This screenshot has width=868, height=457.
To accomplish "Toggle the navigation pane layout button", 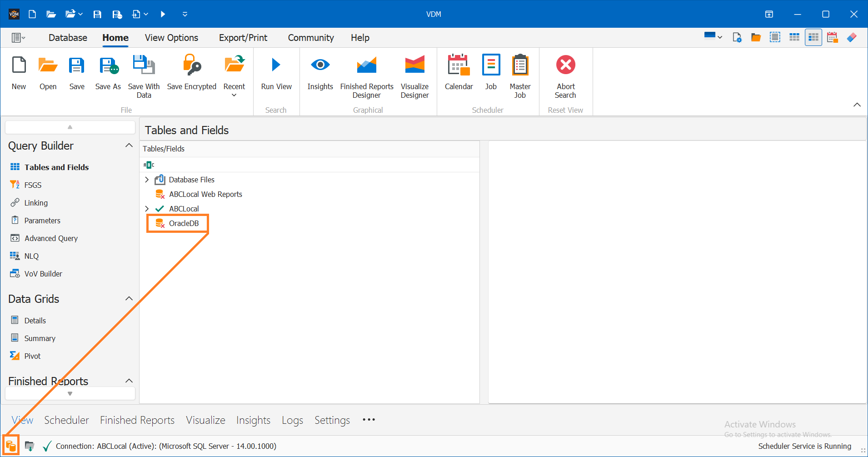I will 18,38.
